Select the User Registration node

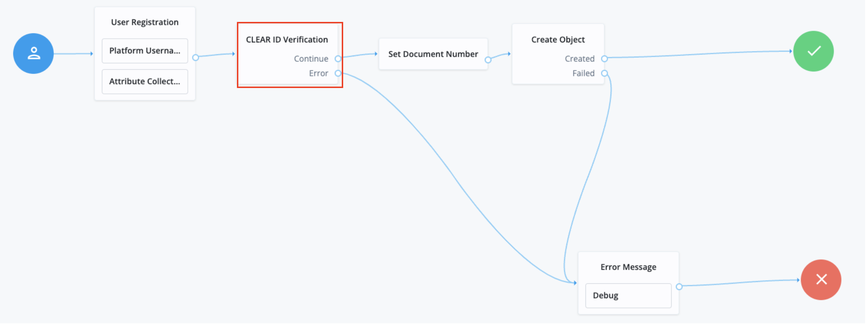pos(145,22)
